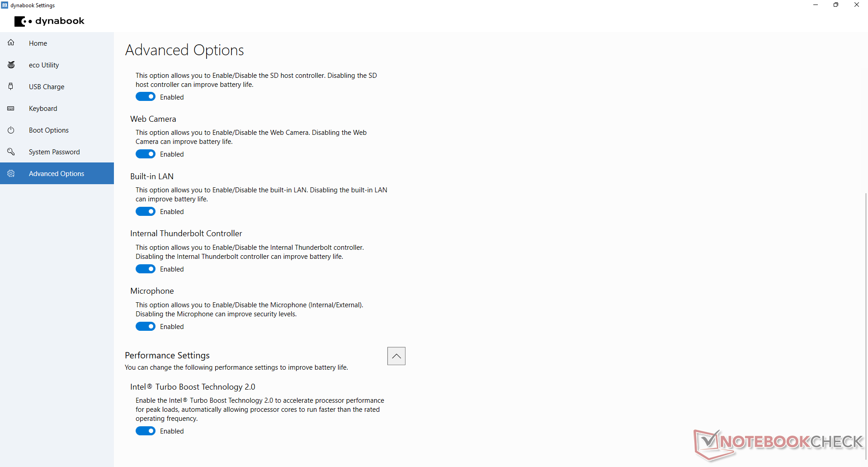Image resolution: width=868 pixels, height=467 pixels.
Task: Click the Advanced Options gear icon
Action: point(11,173)
